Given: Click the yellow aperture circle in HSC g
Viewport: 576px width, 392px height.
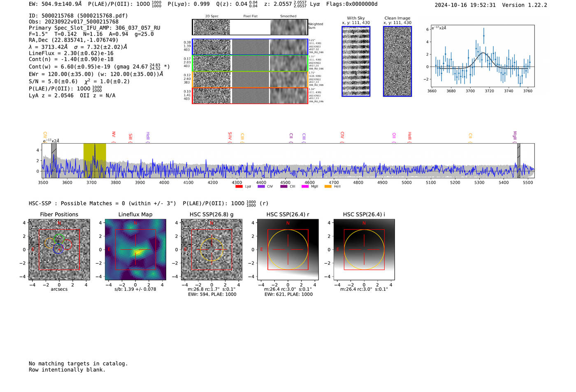Looking at the screenshot, I should pos(211,249).
